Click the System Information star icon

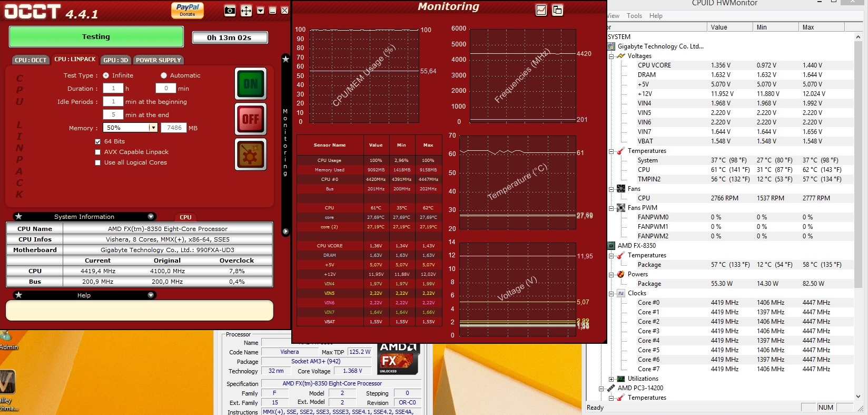pos(18,217)
